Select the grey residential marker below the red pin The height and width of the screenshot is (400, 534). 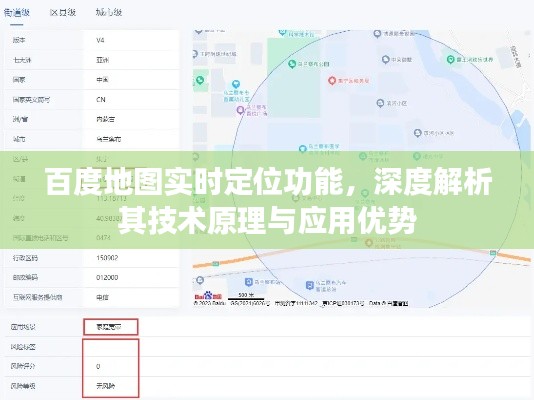pyautogui.click(x=380, y=103)
